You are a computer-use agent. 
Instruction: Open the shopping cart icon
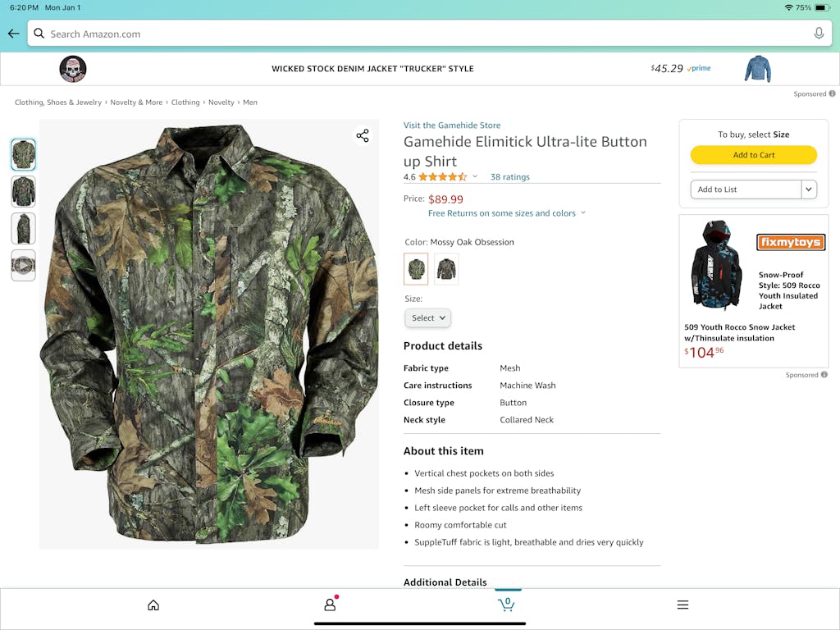(x=506, y=605)
